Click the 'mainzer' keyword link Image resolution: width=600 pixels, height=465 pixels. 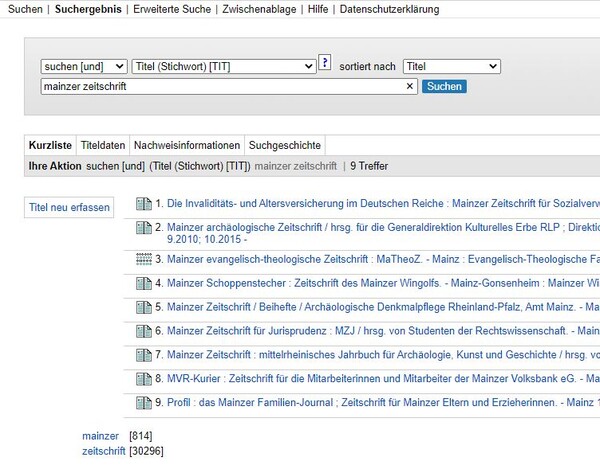[x=101, y=436]
